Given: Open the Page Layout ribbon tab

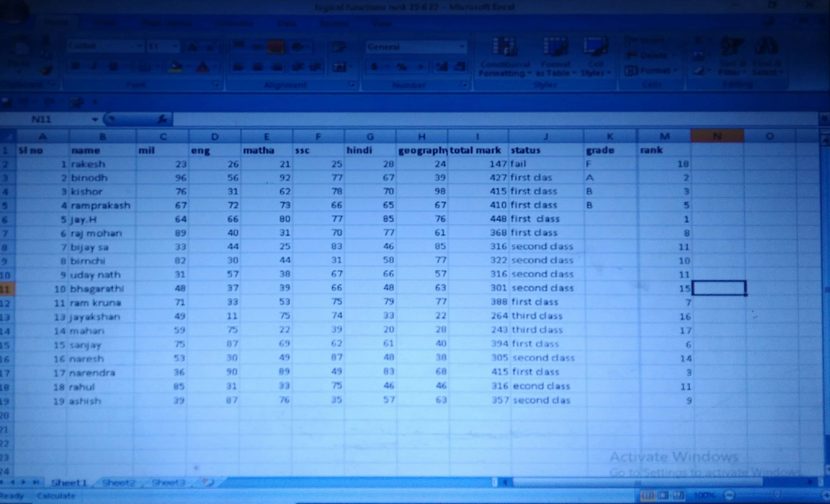Looking at the screenshot, I should (166, 24).
